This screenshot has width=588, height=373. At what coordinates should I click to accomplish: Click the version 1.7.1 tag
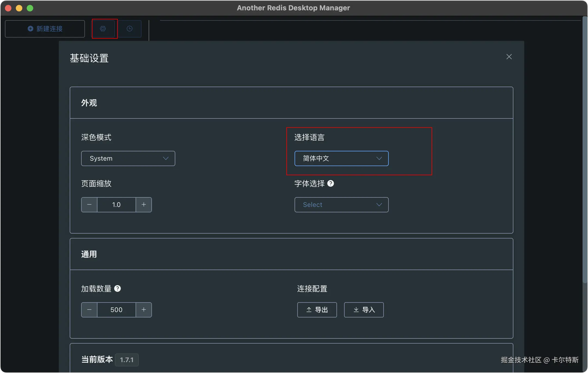(x=127, y=360)
